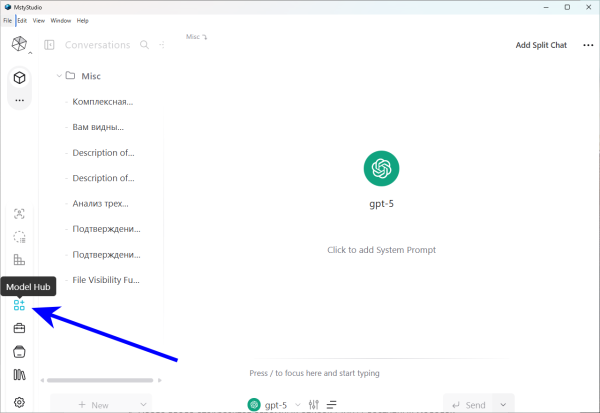The image size is (600, 413).
Task: Click the cube workspace icon
Action: pyautogui.click(x=19, y=77)
